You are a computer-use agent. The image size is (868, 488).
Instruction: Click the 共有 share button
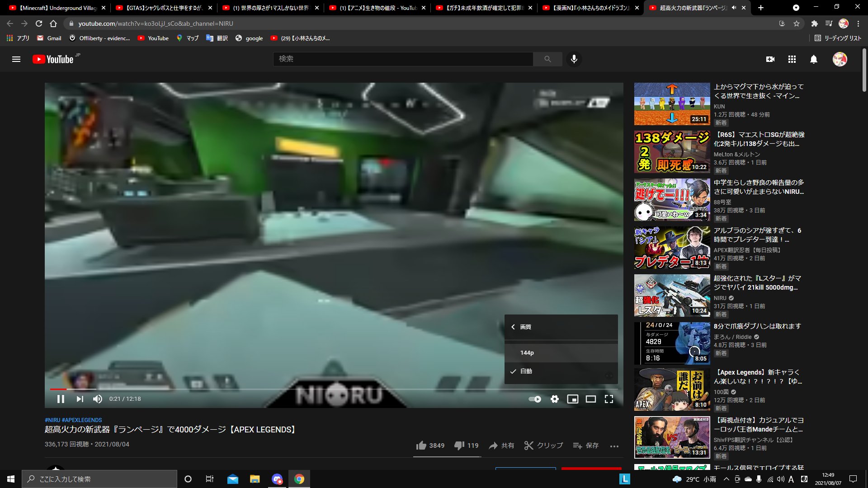(x=501, y=446)
